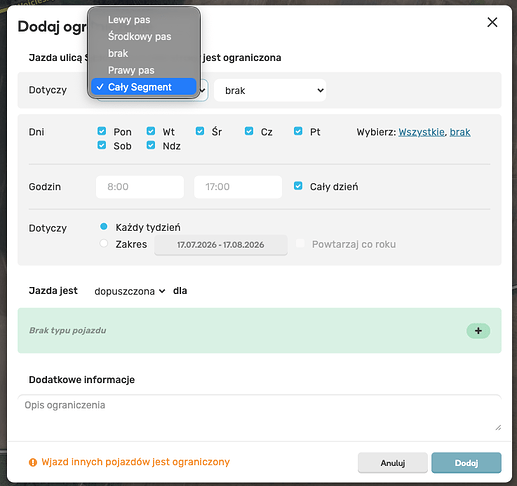Screen dimensions: 517x486
Task: Toggle the Cz checkbox
Action: tap(249, 131)
